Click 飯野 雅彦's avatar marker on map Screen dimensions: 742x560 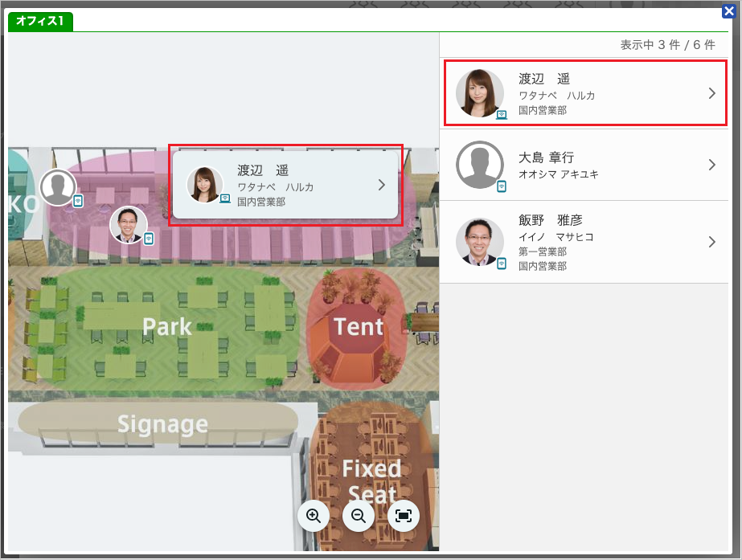pyautogui.click(x=129, y=225)
